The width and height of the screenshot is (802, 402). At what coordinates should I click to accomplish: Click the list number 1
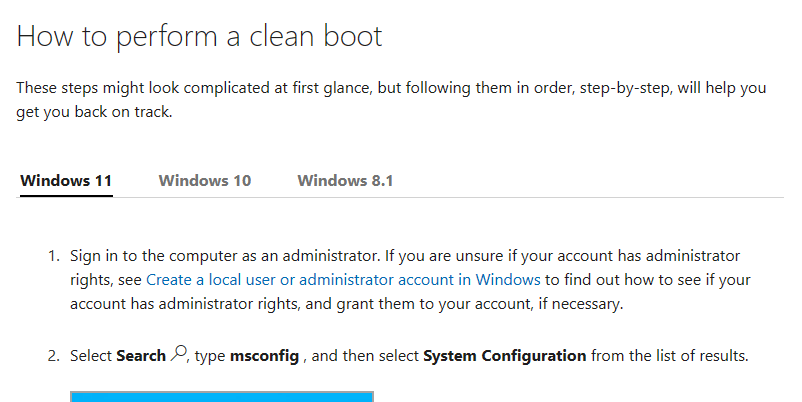tap(54, 256)
